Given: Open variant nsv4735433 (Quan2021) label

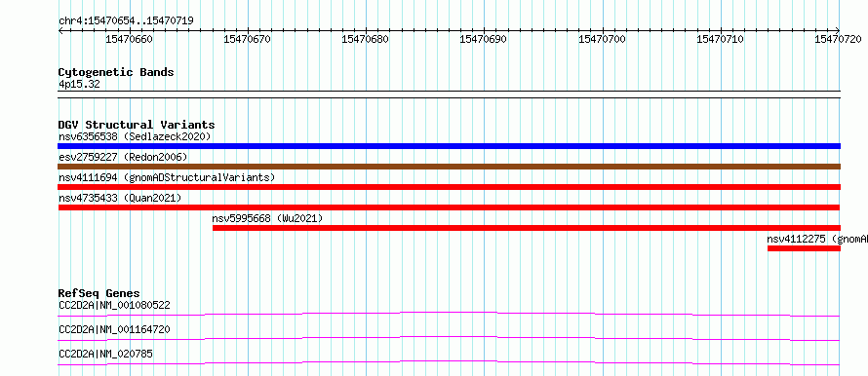Looking at the screenshot, I should click(120, 198).
